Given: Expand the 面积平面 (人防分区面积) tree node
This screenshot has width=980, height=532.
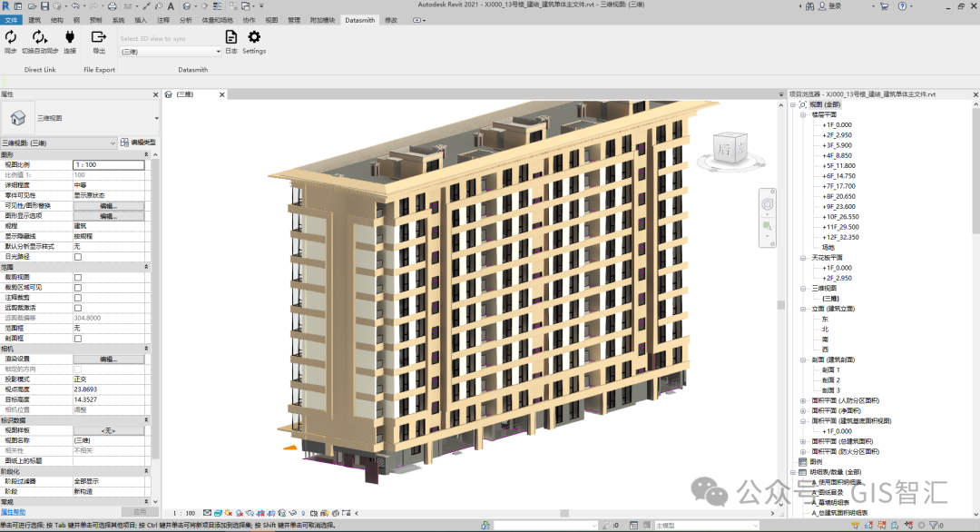Looking at the screenshot, I should pyautogui.click(x=802, y=400).
